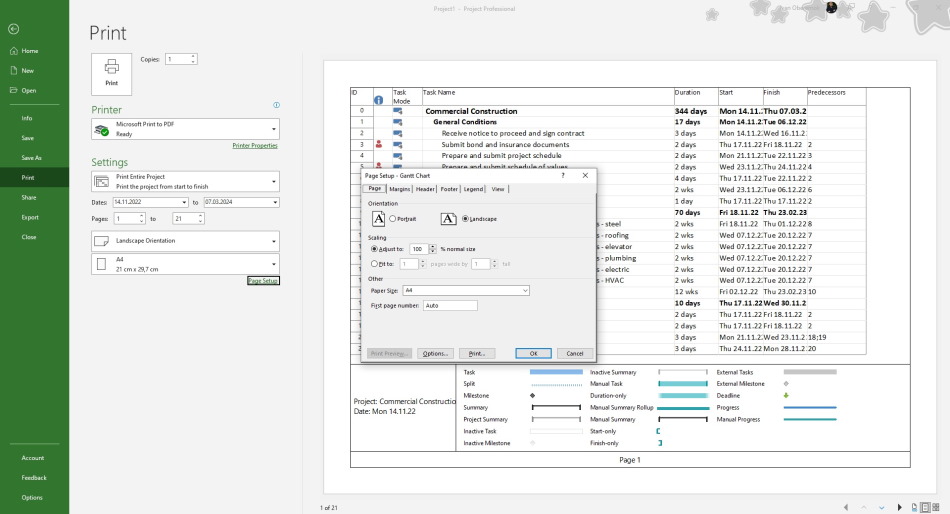Image resolution: width=950 pixels, height=514 pixels.
Task: Click the page down chevron in preview navigation
Action: click(882, 507)
